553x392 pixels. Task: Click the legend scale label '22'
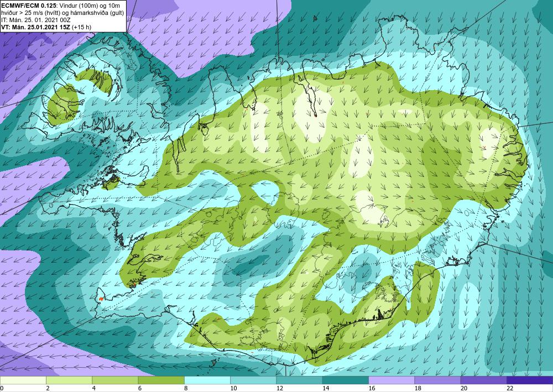[510, 388]
